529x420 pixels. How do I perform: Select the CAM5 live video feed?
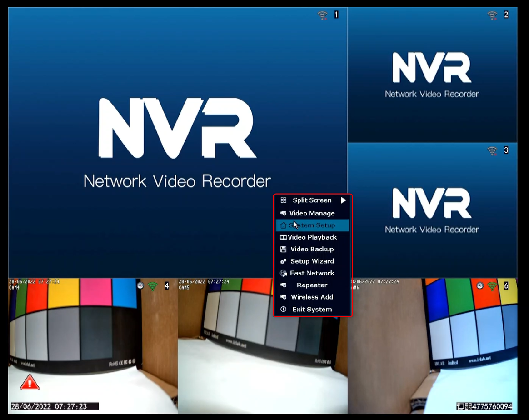click(263, 346)
